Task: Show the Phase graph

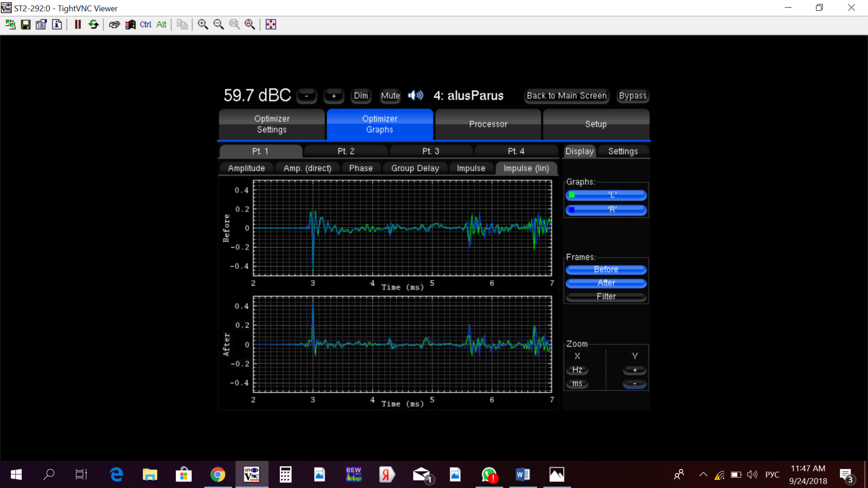Action: point(361,168)
